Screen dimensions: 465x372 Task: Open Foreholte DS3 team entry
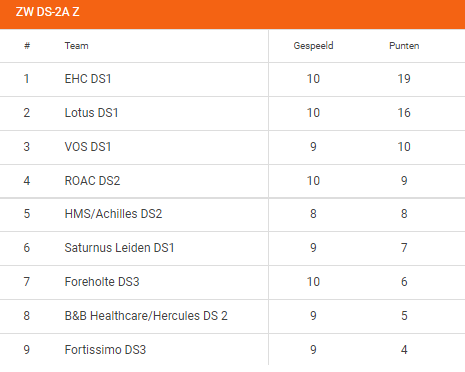[102, 282]
